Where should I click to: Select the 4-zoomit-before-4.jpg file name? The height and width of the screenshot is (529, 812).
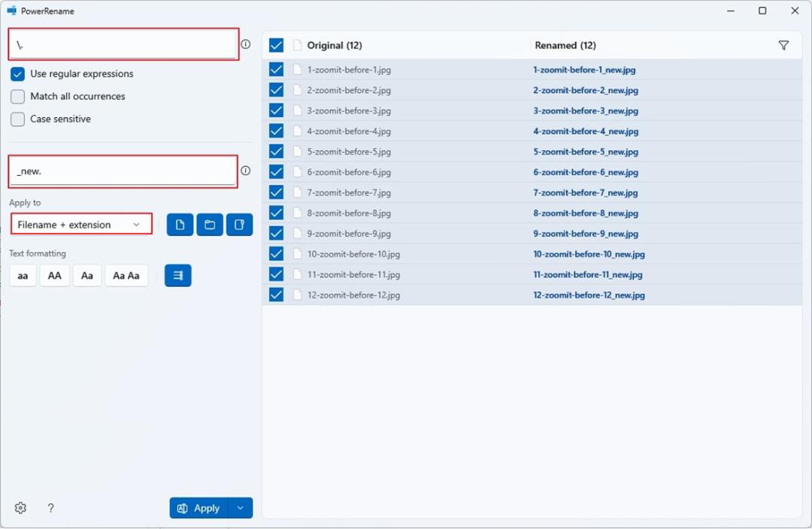tap(349, 131)
